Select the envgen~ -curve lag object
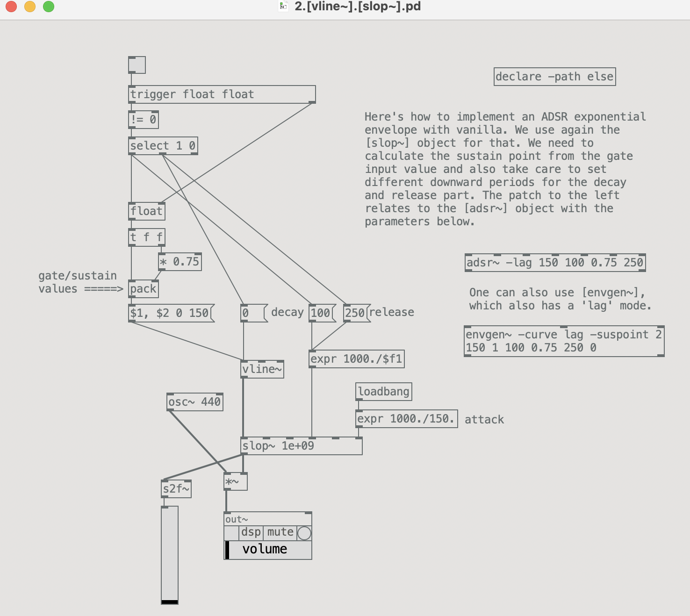The width and height of the screenshot is (690, 616). point(564,341)
